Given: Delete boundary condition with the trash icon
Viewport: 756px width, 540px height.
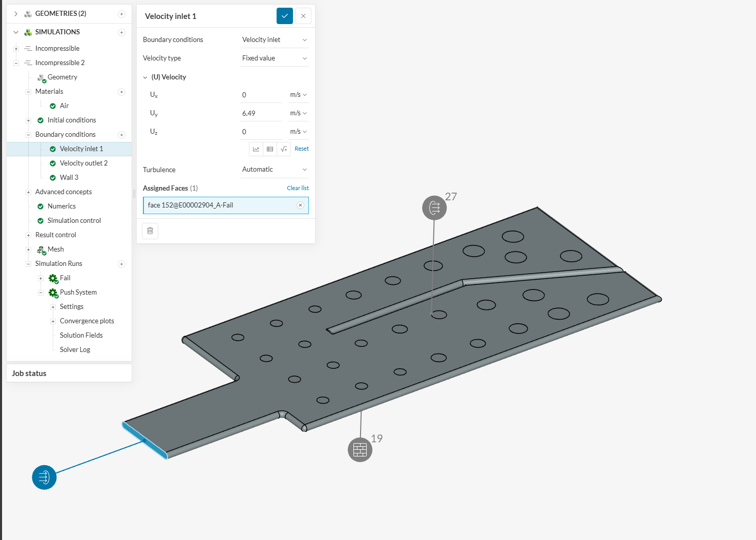Looking at the screenshot, I should (150, 231).
